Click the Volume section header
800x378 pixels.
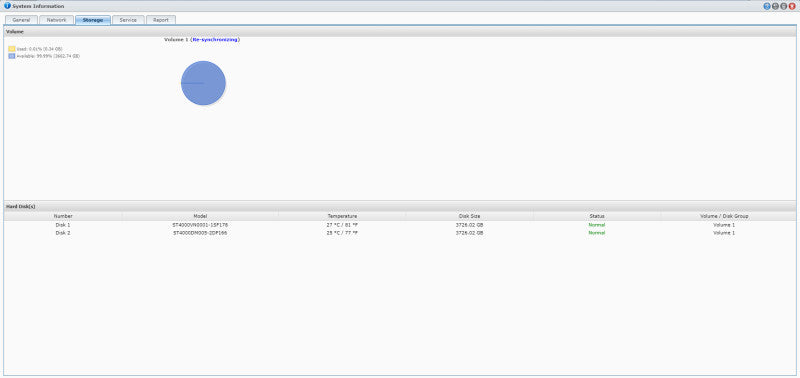(x=400, y=32)
